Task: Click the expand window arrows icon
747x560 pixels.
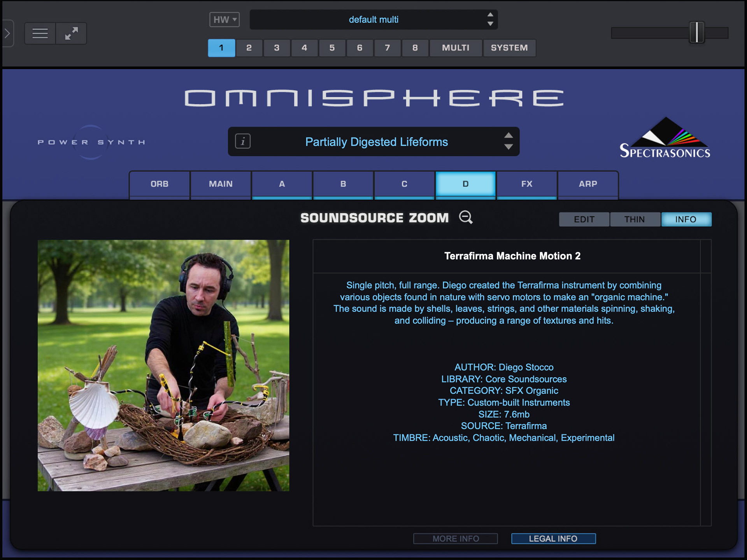Action: 71,33
